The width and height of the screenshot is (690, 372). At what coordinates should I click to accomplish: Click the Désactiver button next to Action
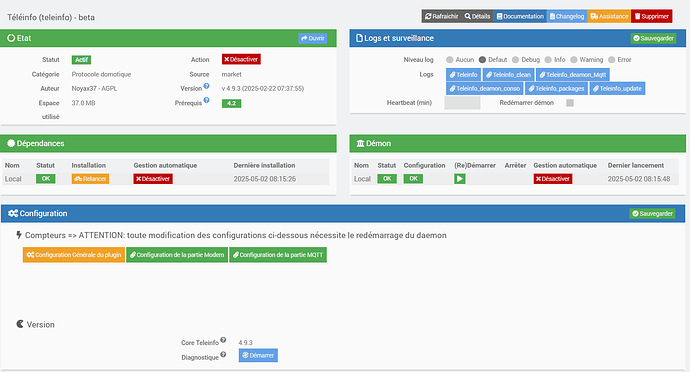pos(241,59)
